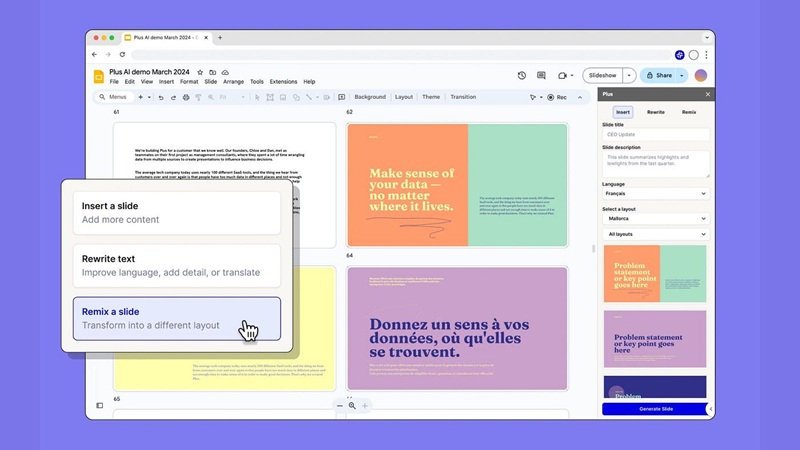Switch to the Rewrite tab
The height and width of the screenshot is (450, 800).
click(x=655, y=112)
